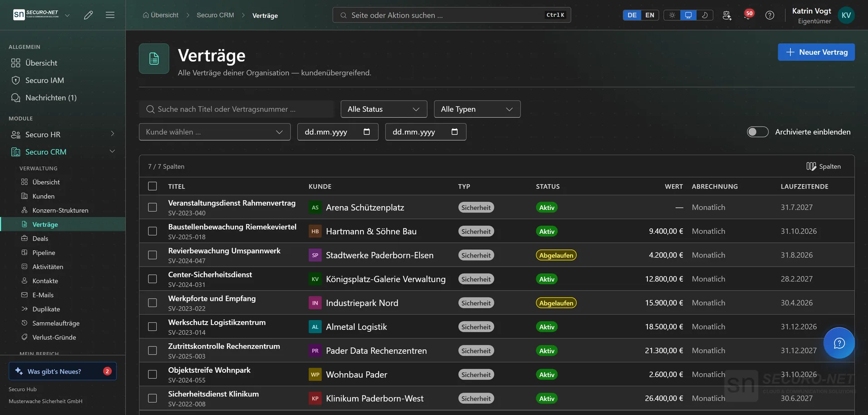Click the Arena Schützenplatz AS customer badge
The height and width of the screenshot is (415, 868).
coord(315,207)
